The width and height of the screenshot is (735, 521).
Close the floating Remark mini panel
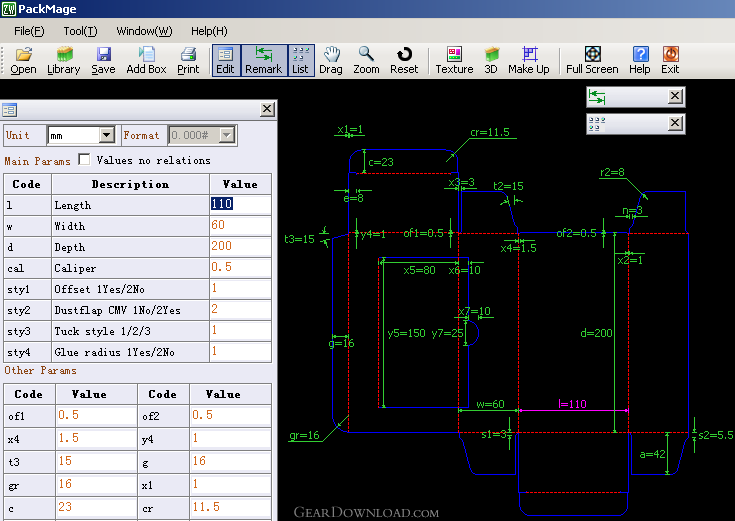click(675, 96)
